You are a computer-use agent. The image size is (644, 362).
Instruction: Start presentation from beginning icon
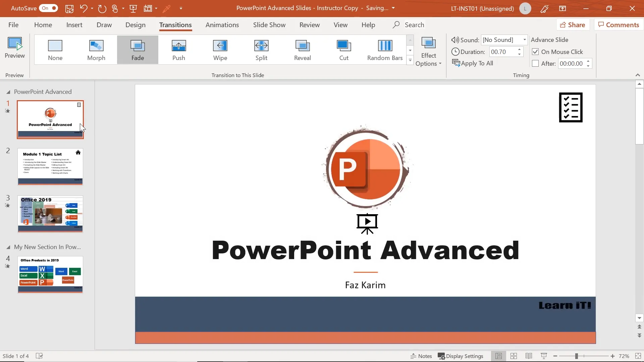tap(133, 8)
